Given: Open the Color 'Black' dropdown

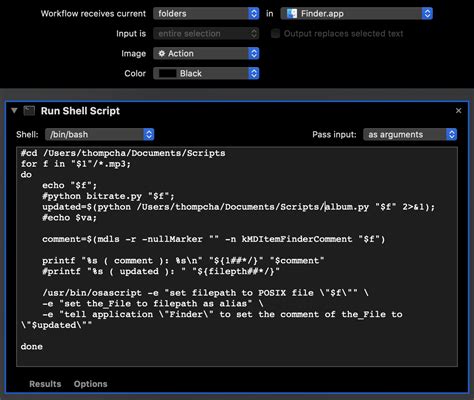Looking at the screenshot, I should (206, 74).
